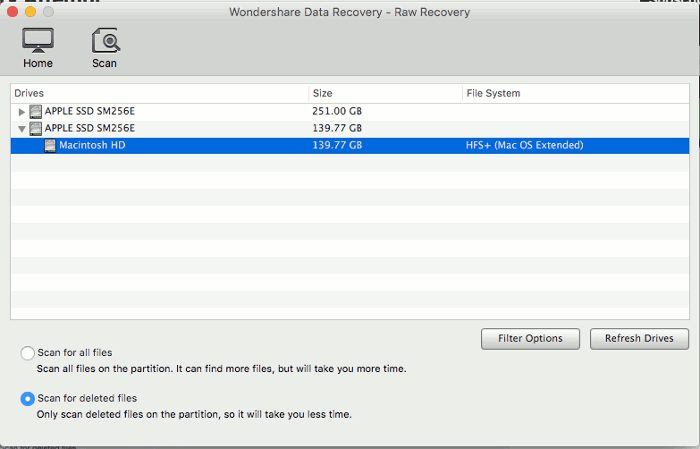Screen dimensions: 700x449
Task: Click the HFS+ (Mac OS Extended) cell
Action: click(x=525, y=146)
